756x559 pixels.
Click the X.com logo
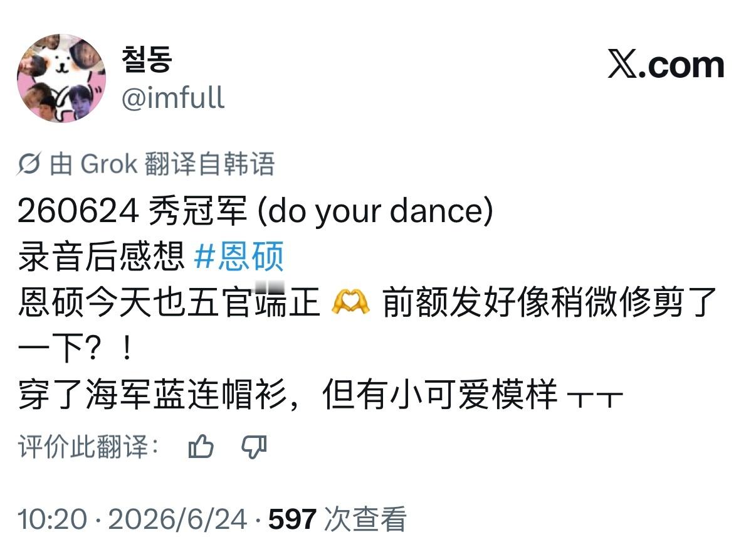point(666,66)
